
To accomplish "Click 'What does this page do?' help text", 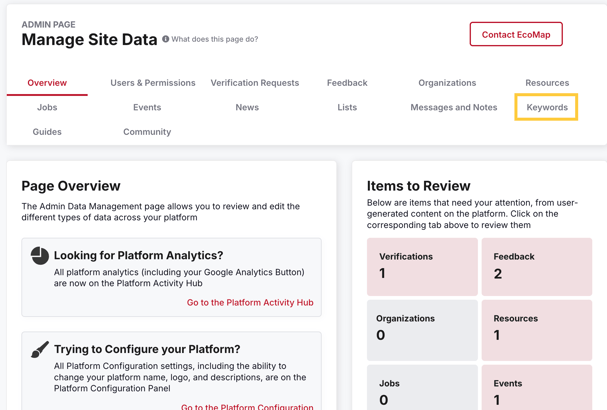I will pyautogui.click(x=215, y=40).
